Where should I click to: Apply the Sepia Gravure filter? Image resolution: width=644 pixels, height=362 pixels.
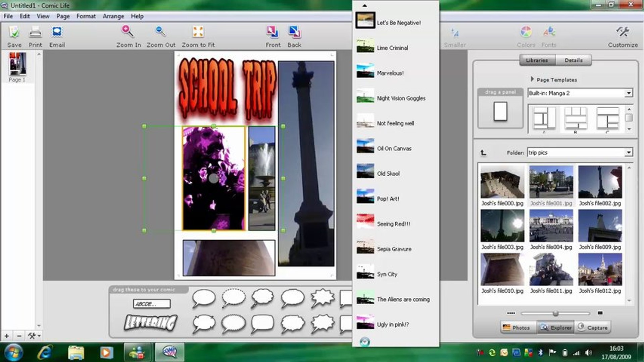click(x=394, y=249)
